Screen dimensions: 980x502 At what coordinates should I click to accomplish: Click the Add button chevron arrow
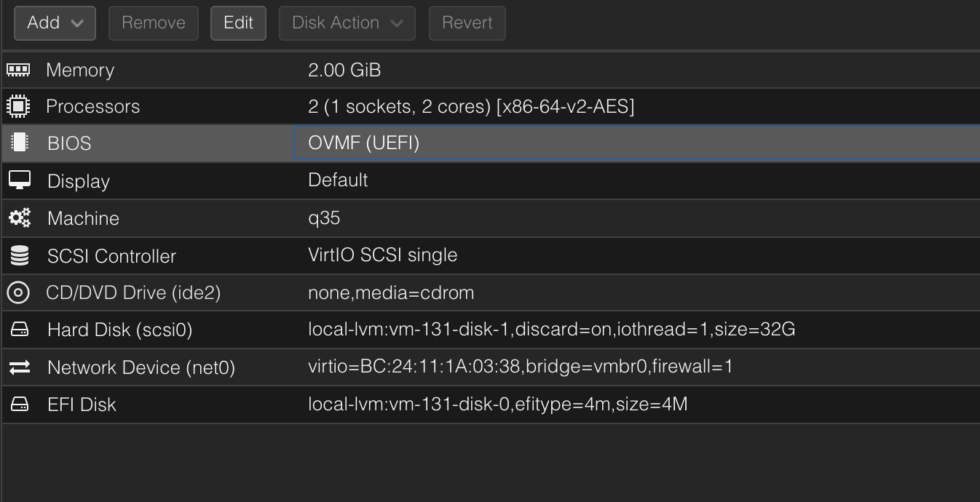tap(77, 23)
